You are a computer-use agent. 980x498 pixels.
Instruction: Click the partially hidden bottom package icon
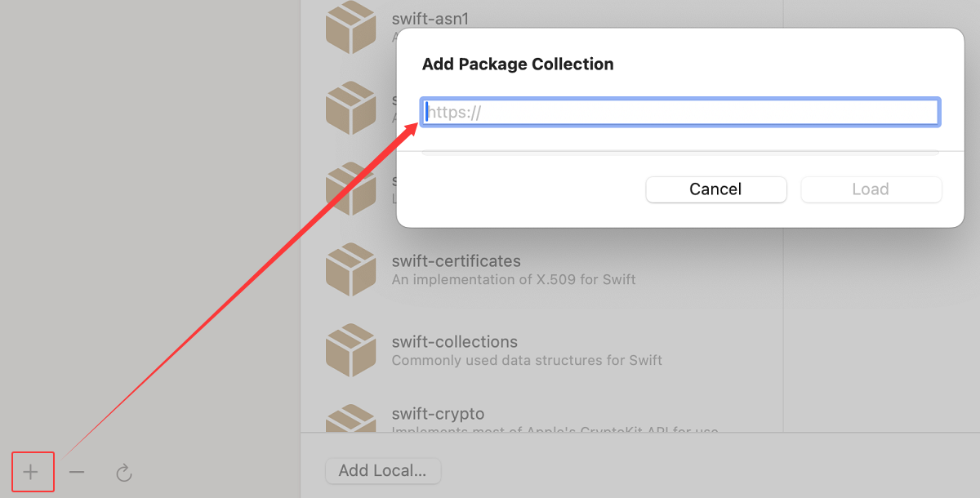pos(350,420)
